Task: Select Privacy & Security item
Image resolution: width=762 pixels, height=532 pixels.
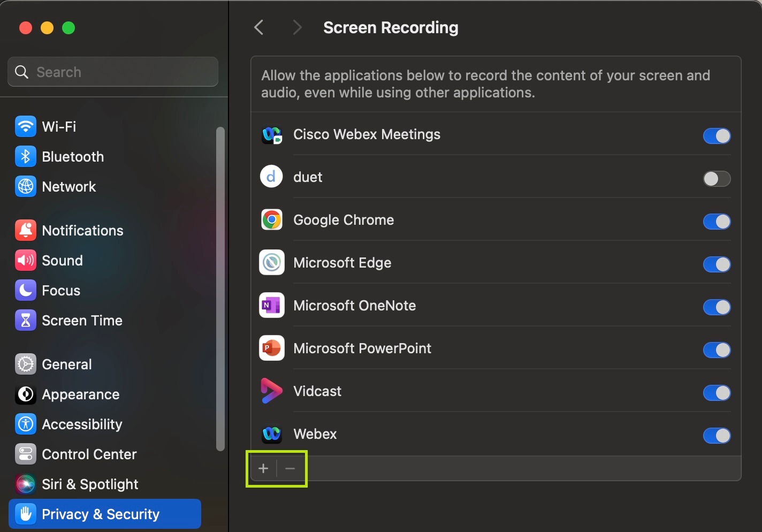Action: tap(105, 514)
